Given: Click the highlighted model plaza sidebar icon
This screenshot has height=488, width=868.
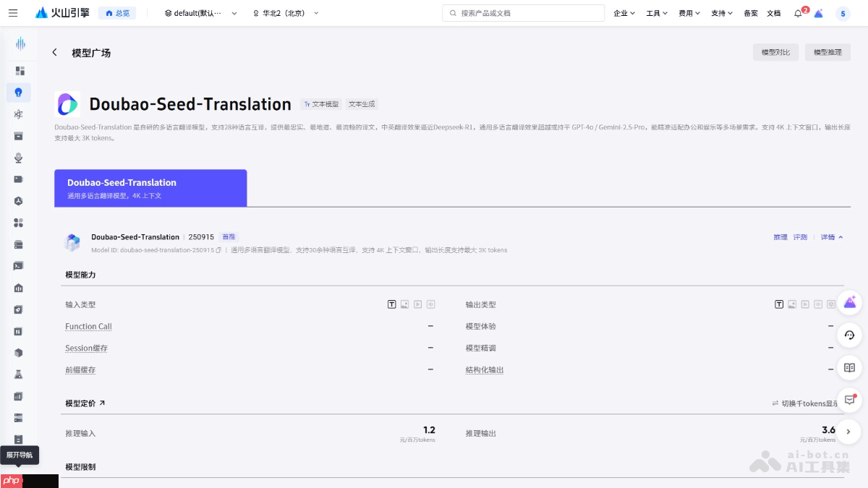Looking at the screenshot, I should click(20, 93).
